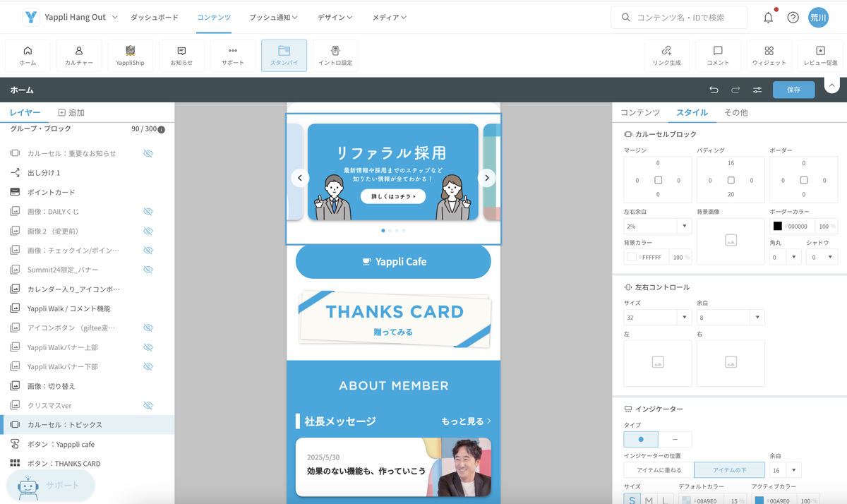Go to previous carousel slide

[x=300, y=178]
